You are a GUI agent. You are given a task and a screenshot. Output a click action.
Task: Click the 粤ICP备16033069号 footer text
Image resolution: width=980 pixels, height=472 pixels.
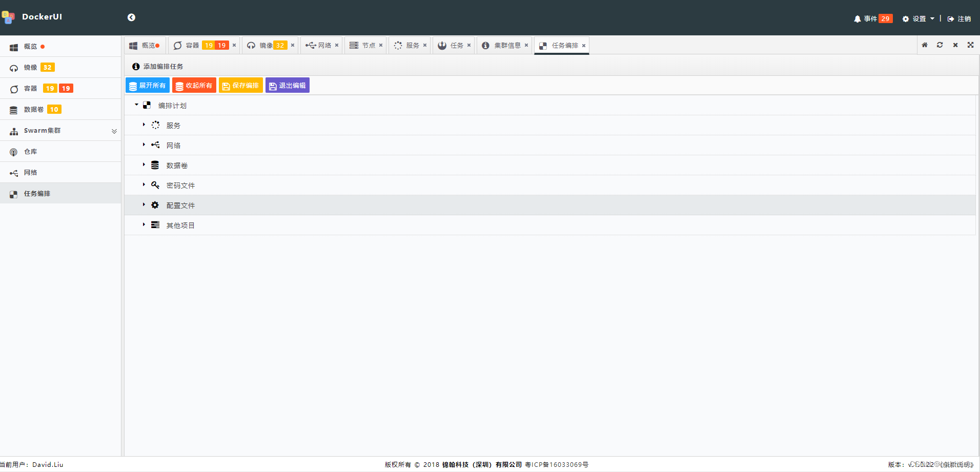click(x=557, y=465)
